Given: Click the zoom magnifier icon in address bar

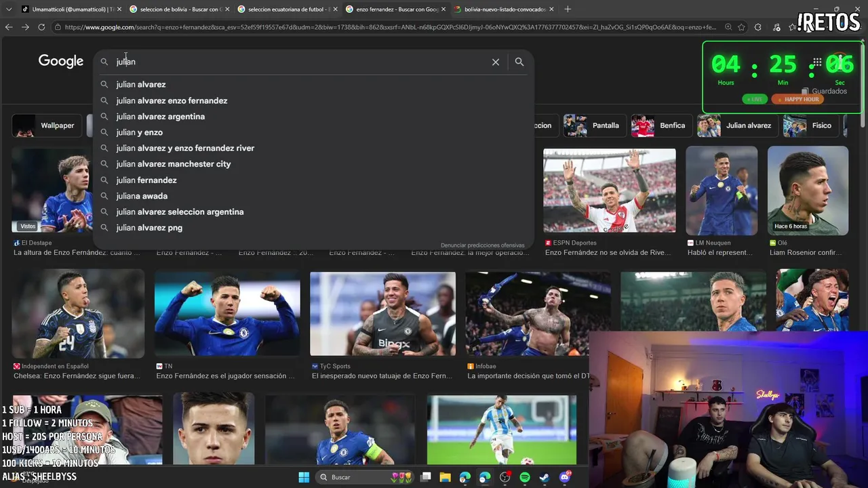Looking at the screenshot, I should [728, 27].
